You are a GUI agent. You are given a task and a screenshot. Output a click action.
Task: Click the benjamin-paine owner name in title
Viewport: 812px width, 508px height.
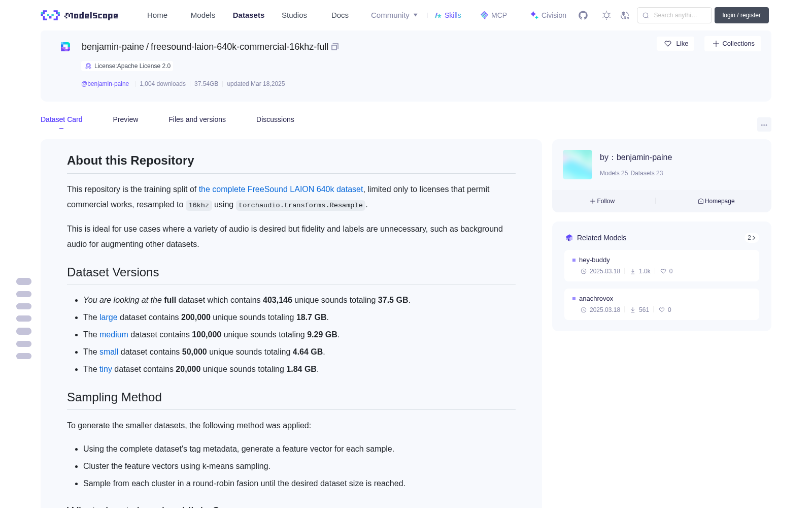pyautogui.click(x=113, y=47)
